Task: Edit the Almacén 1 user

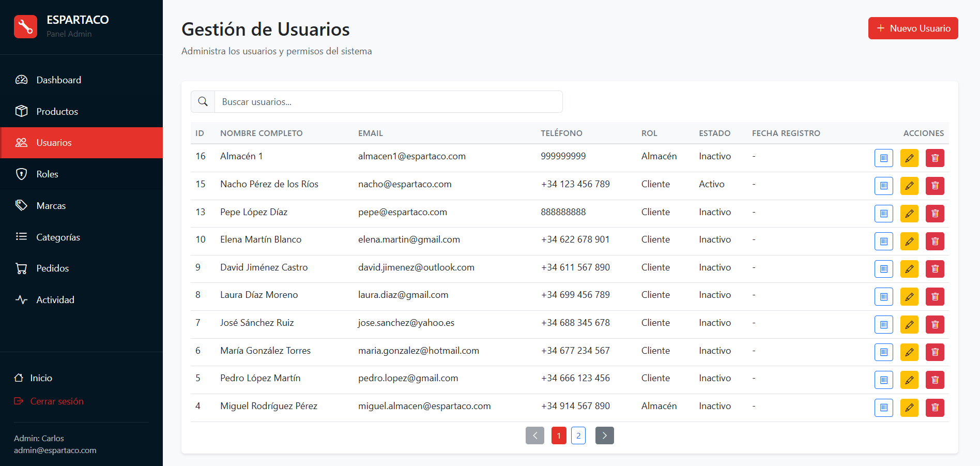Action: coord(909,158)
